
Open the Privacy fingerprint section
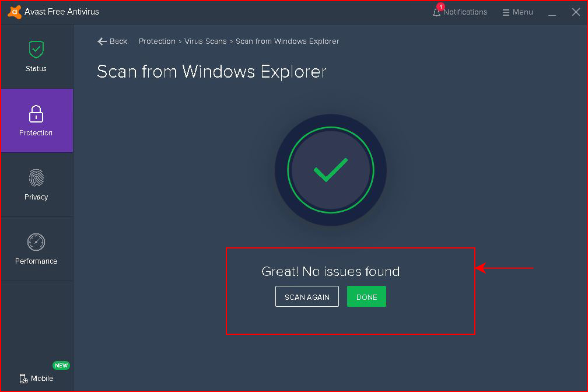tap(36, 184)
